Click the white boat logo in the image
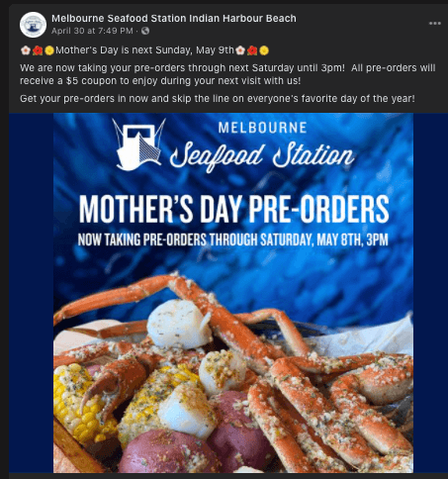 point(138,144)
